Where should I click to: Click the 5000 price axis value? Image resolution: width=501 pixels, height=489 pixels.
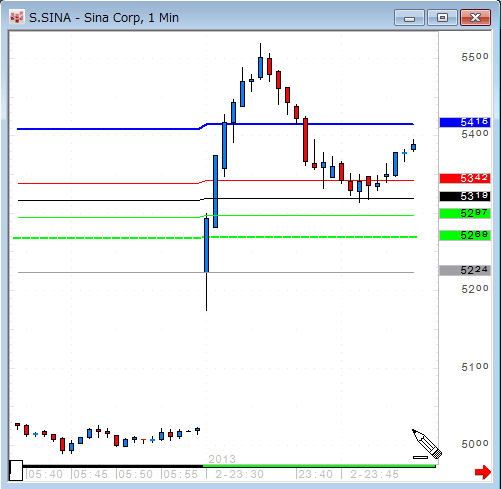coord(475,444)
